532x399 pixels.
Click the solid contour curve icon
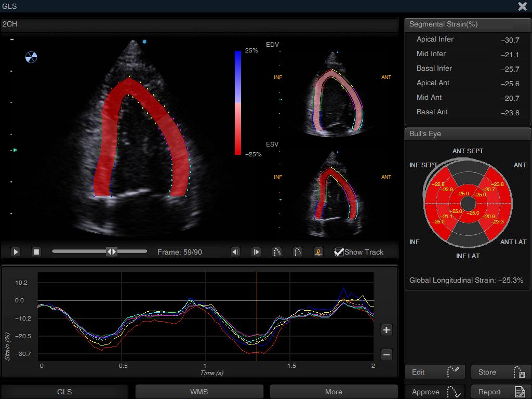point(298,252)
